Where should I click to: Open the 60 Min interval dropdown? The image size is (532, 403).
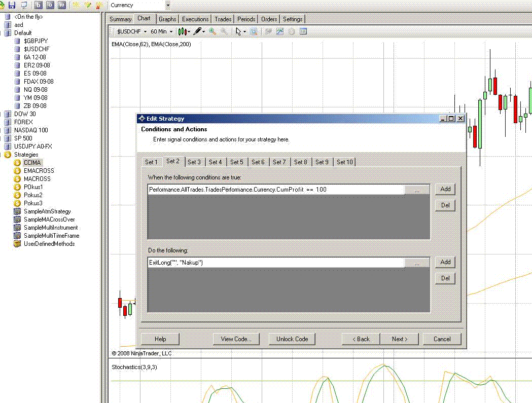[x=161, y=31]
